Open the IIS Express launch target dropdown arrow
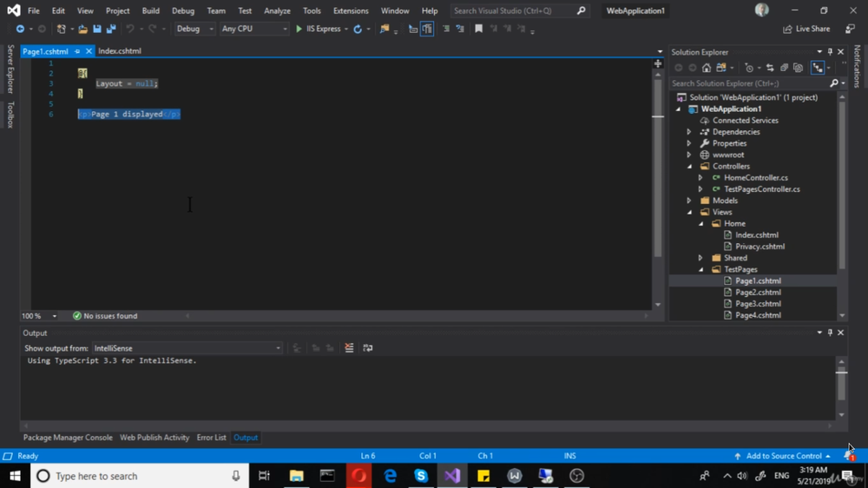 (346, 29)
